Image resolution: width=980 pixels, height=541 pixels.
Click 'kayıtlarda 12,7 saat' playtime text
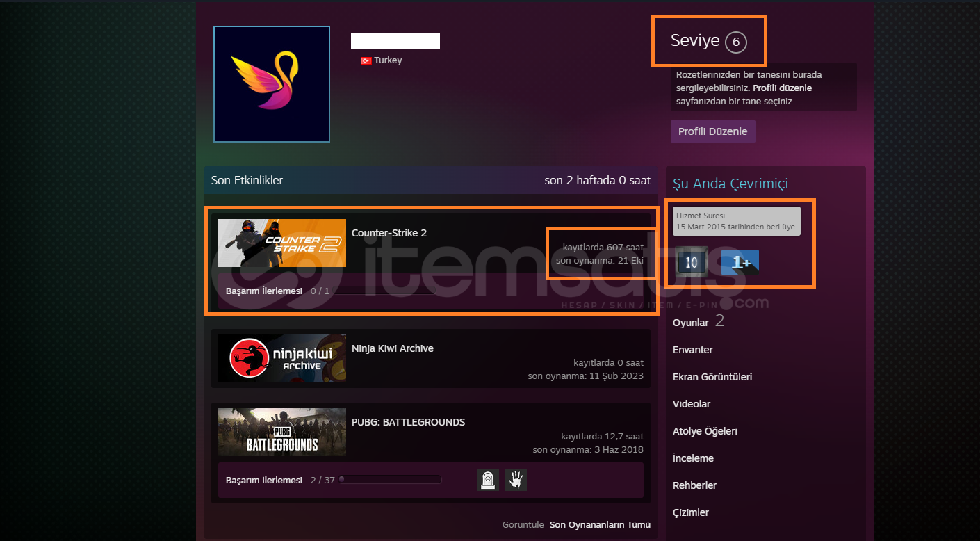click(x=602, y=436)
